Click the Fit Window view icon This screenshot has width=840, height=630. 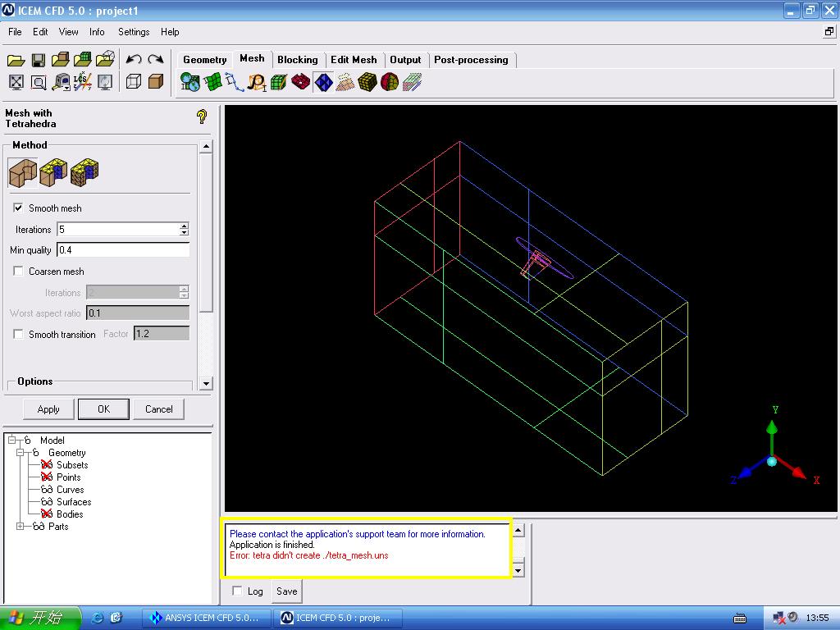(16, 82)
